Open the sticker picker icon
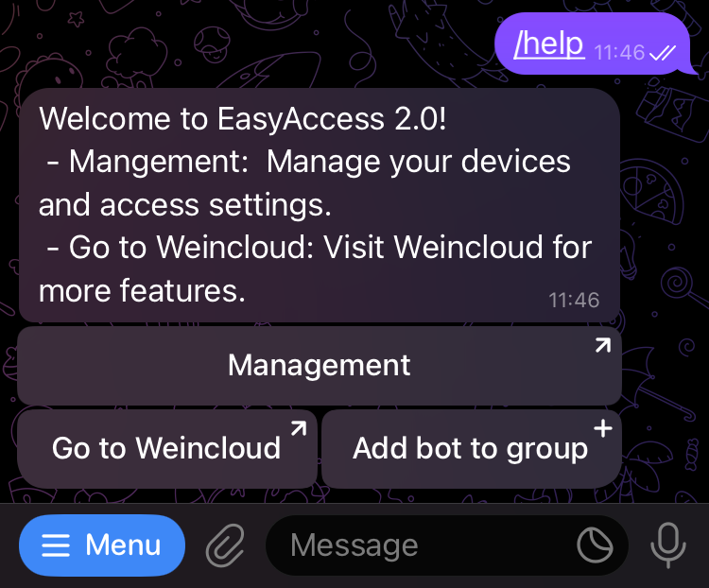709x588 pixels. click(x=595, y=545)
